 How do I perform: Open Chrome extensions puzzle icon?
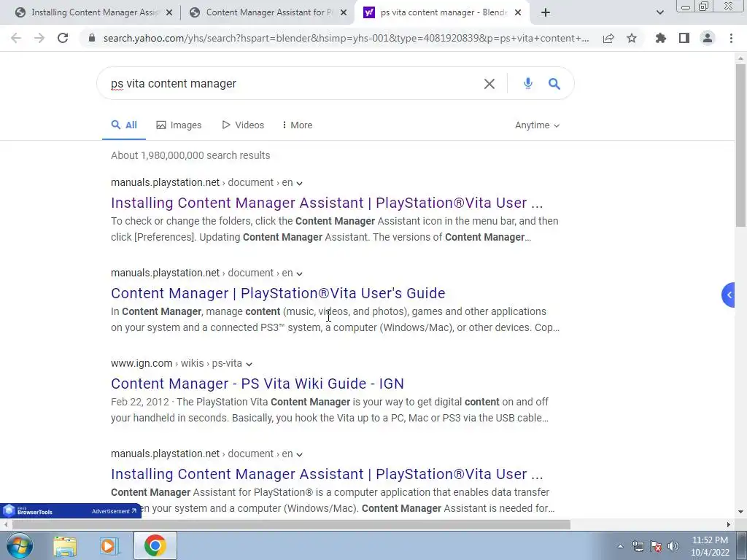tap(660, 38)
